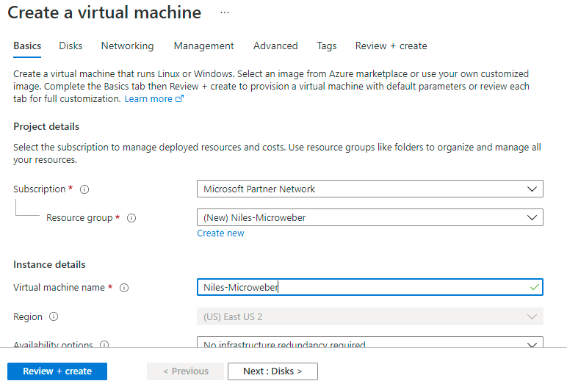The height and width of the screenshot is (392, 567).
Task: Click the Next : Disks button
Action: tap(272, 371)
